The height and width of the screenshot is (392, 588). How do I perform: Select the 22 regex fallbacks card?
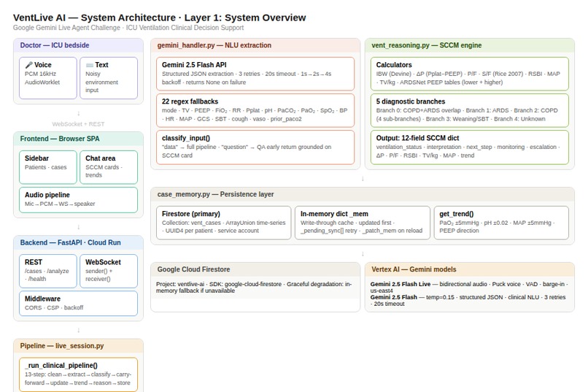[255, 110]
